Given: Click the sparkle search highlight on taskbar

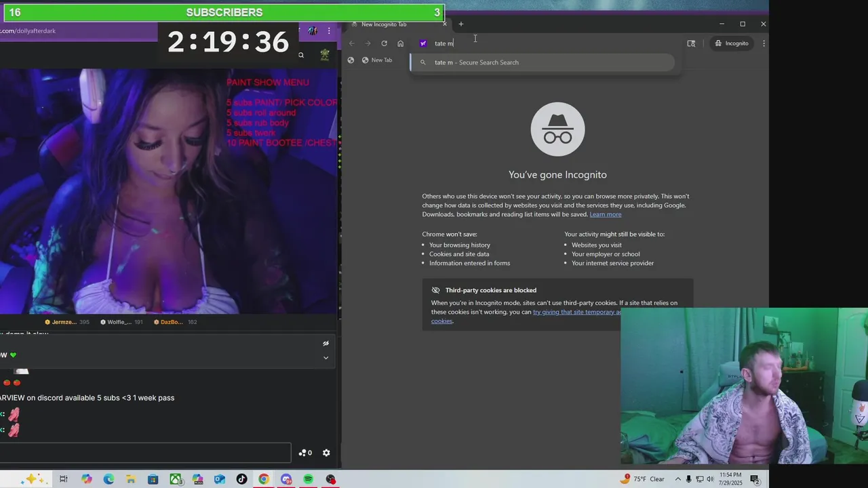Looking at the screenshot, I should 33,479.
